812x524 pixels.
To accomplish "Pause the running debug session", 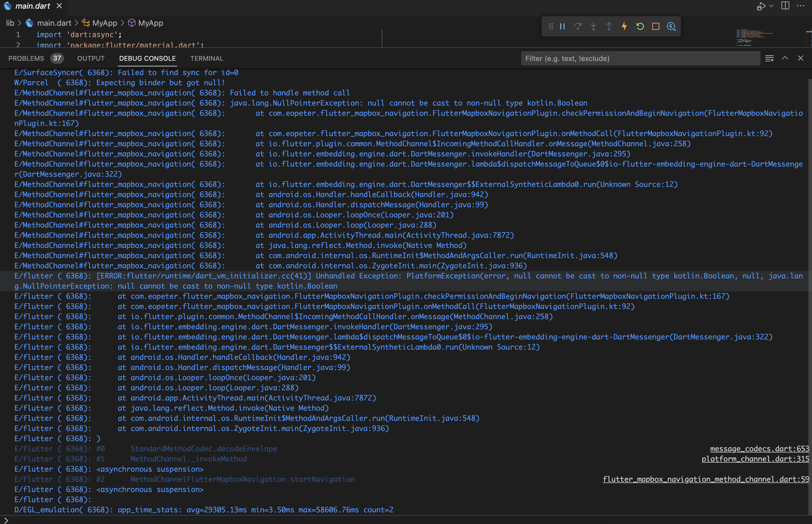I will coord(562,26).
